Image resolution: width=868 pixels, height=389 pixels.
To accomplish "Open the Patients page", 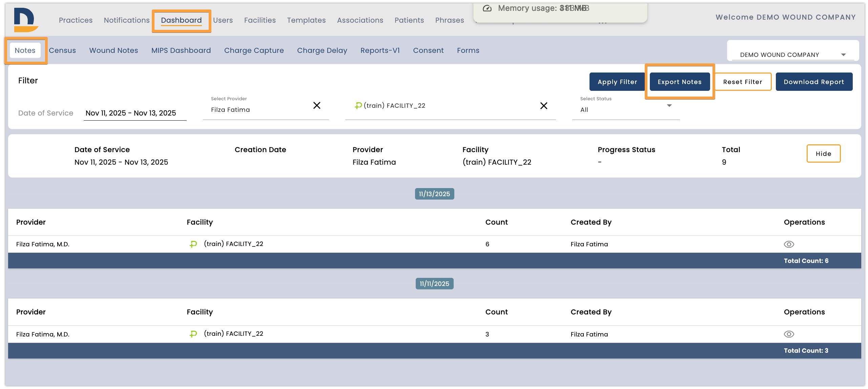I will click(409, 20).
